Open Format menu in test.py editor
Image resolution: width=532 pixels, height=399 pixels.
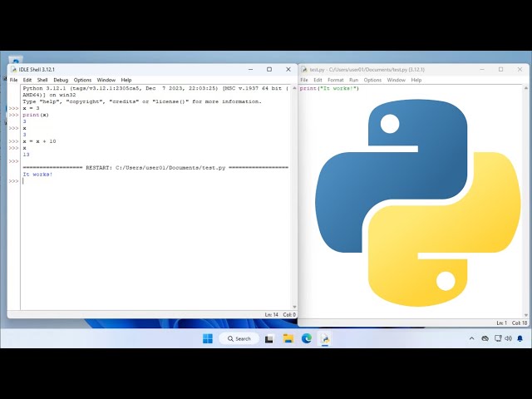tap(336, 80)
